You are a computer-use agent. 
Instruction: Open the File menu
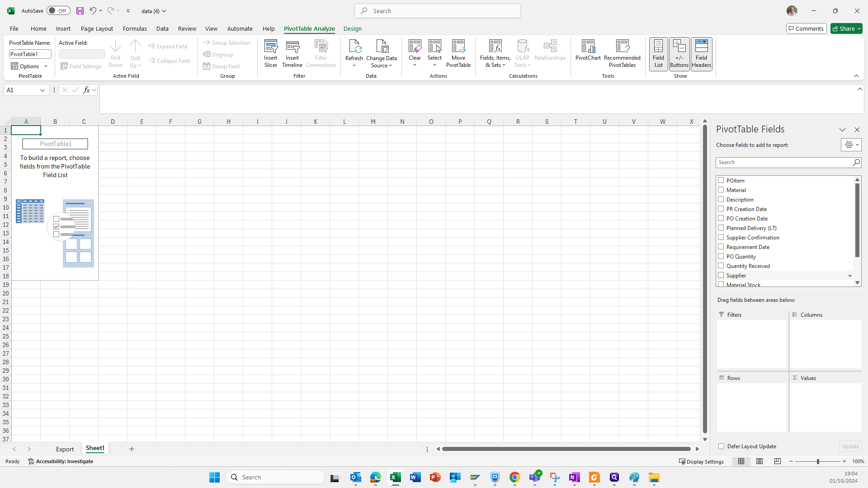14,28
